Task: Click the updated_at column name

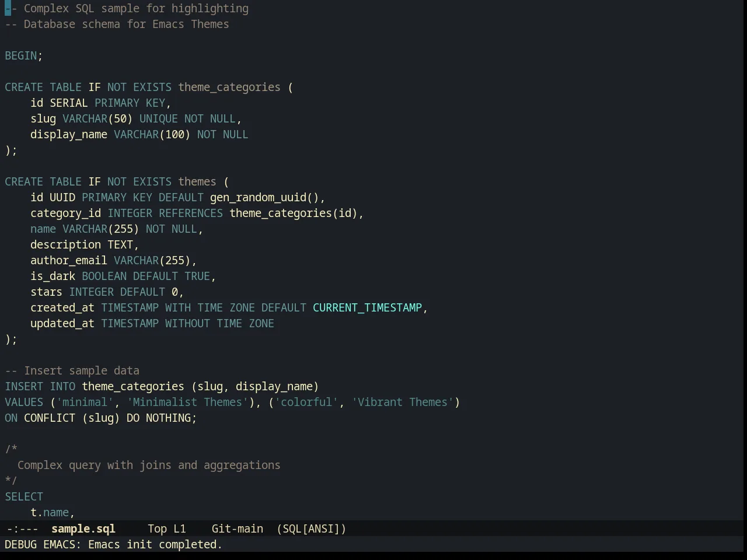Action: (62, 323)
